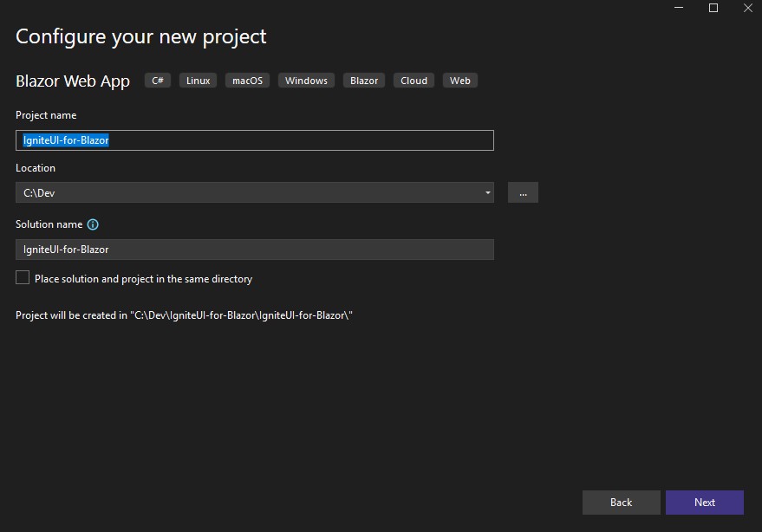Click the info icon beside Solution name
This screenshot has height=532, width=762.
[93, 224]
